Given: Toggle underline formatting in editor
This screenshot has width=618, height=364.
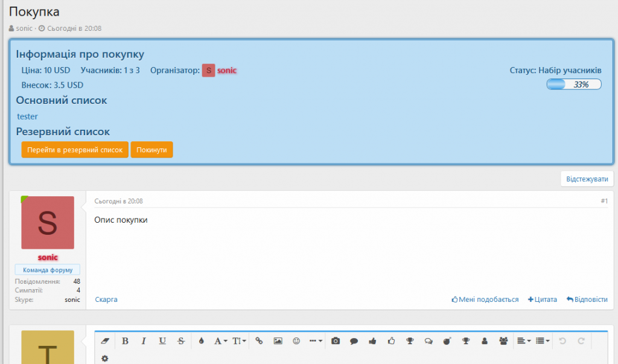Looking at the screenshot, I should 162,341.
